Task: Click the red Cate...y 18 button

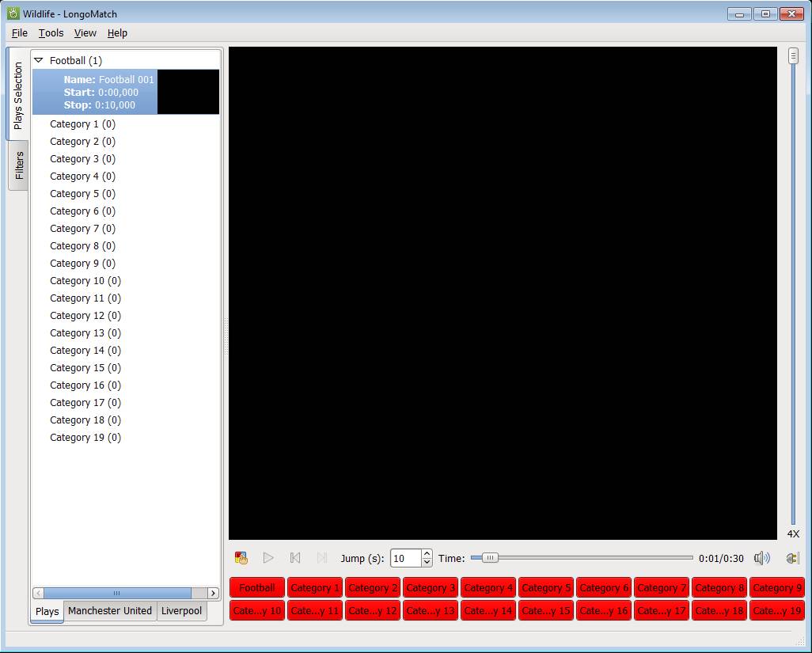Action: (719, 610)
